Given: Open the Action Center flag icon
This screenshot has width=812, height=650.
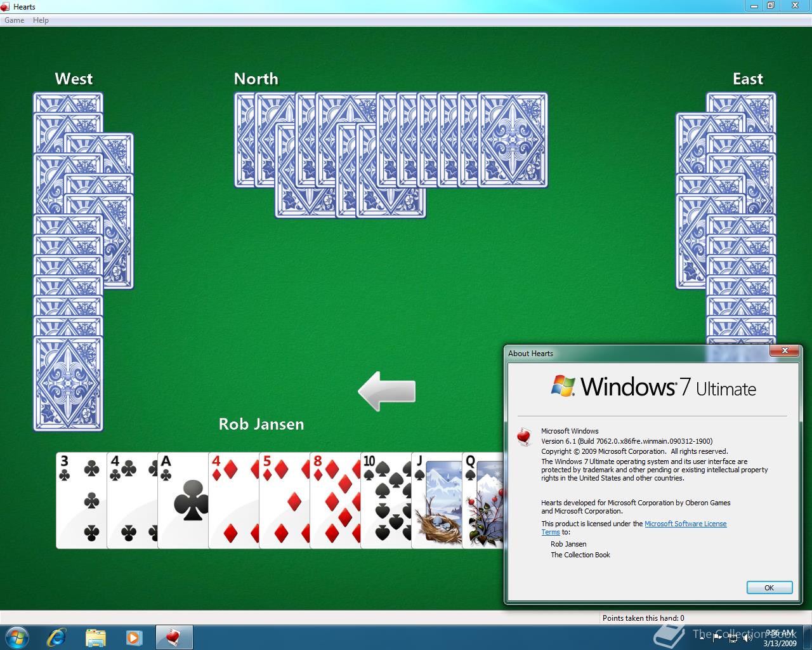Looking at the screenshot, I should (x=717, y=639).
